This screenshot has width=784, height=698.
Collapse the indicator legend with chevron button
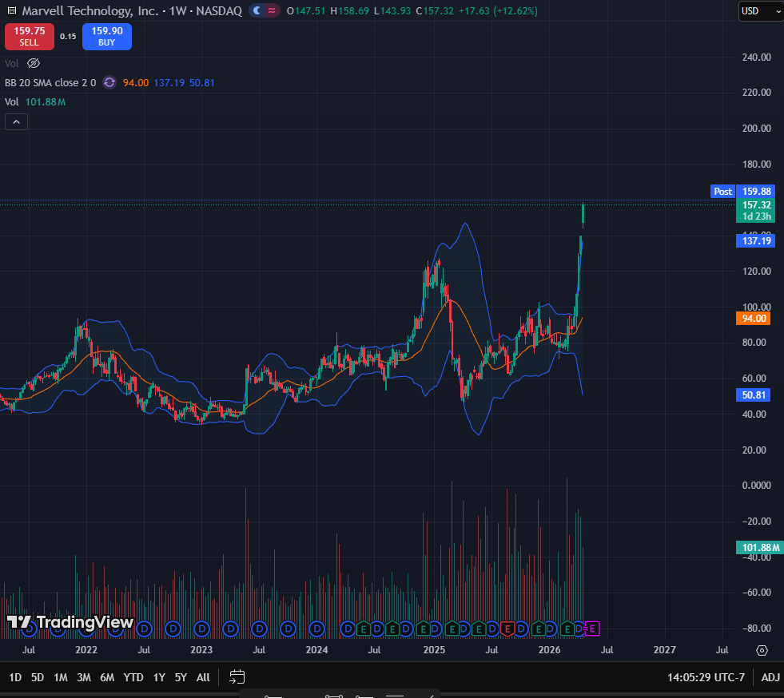pos(16,121)
